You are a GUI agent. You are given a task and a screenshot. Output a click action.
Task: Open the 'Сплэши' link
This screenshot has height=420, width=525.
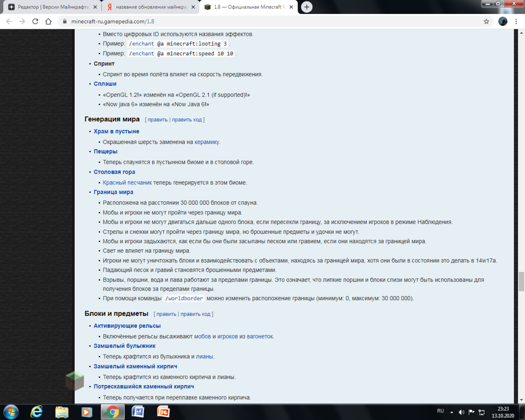pyautogui.click(x=105, y=84)
